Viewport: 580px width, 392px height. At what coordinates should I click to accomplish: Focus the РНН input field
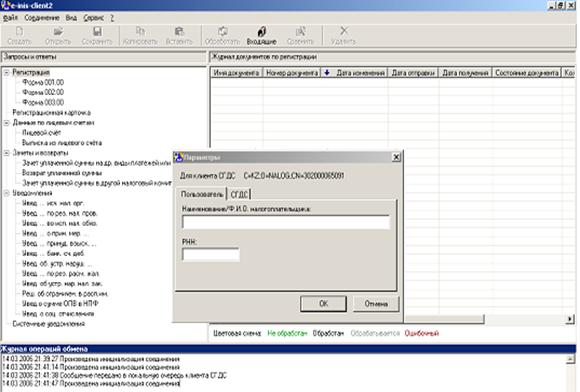pyautogui.click(x=211, y=254)
